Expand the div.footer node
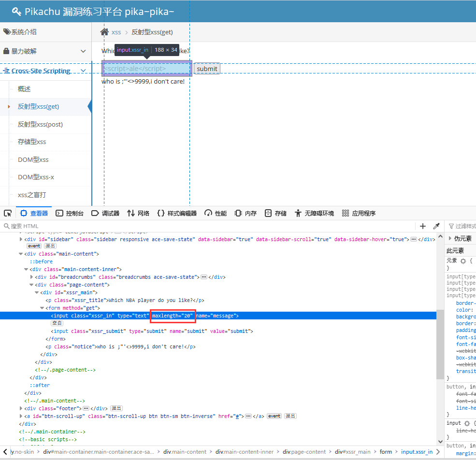 point(21,408)
